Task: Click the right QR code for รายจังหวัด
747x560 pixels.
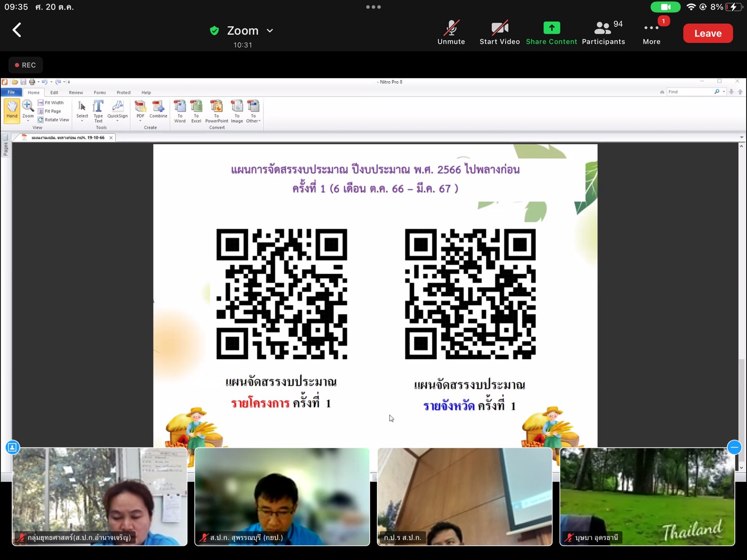Action: pyautogui.click(x=470, y=294)
